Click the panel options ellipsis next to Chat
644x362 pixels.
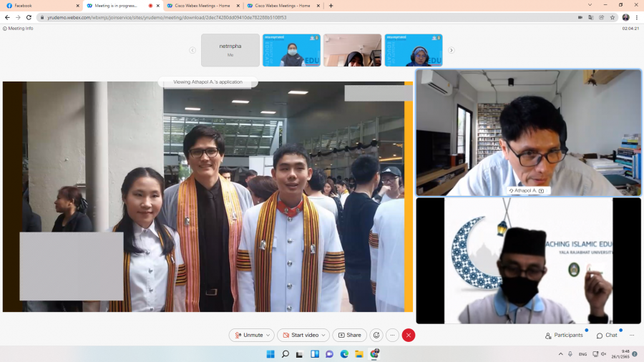[x=632, y=335]
